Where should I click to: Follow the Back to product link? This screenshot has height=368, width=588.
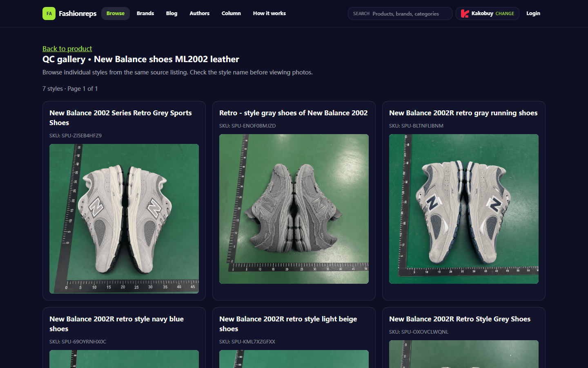tap(67, 49)
